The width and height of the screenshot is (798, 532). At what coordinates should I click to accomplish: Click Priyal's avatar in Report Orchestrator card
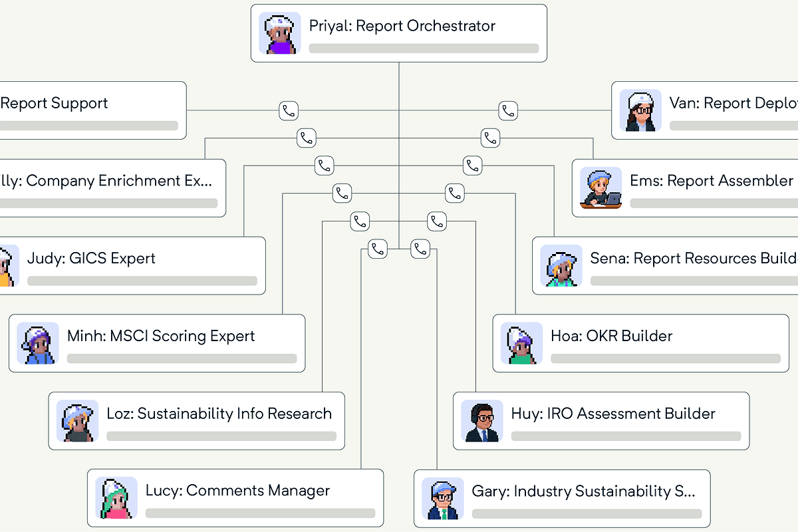[279, 33]
